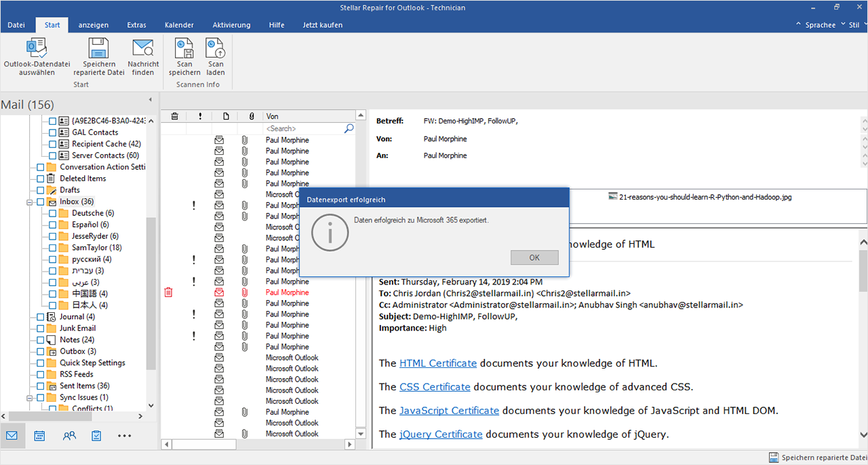Check the SamTaylor (18) folder checkbox
This screenshot has height=465, width=868.
[52, 248]
